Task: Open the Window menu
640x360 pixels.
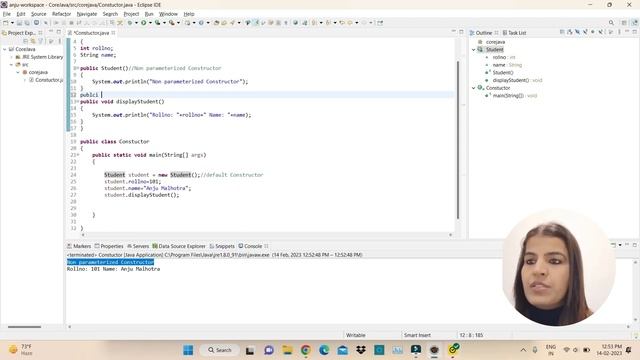Action: click(x=168, y=14)
